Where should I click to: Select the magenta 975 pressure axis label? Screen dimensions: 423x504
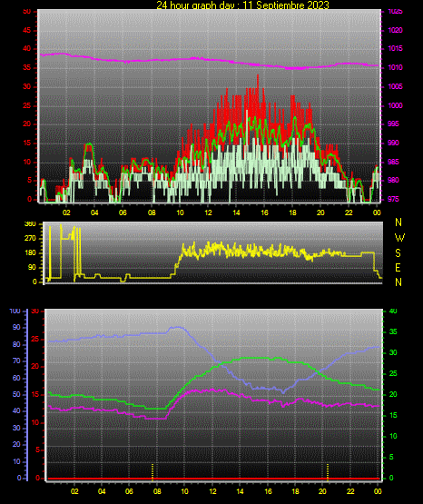(393, 199)
